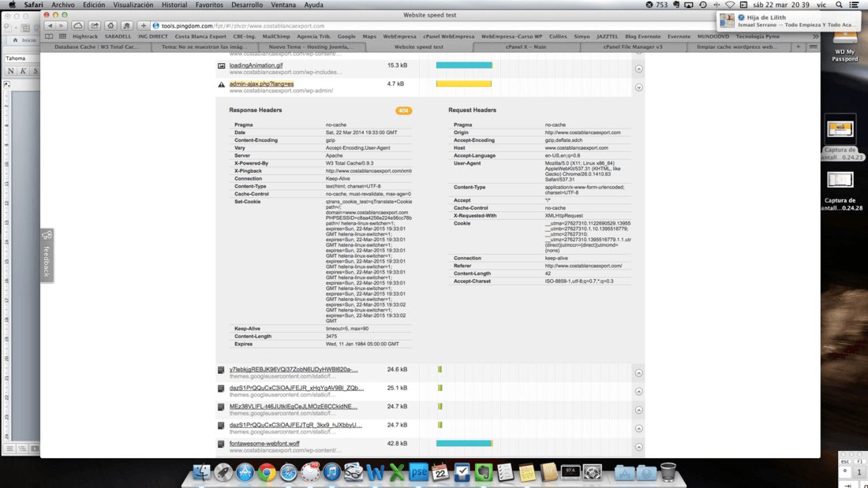This screenshot has height=488, width=868.
Task: Click image file icon beside loadingAnimation.gif
Action: click(222, 66)
